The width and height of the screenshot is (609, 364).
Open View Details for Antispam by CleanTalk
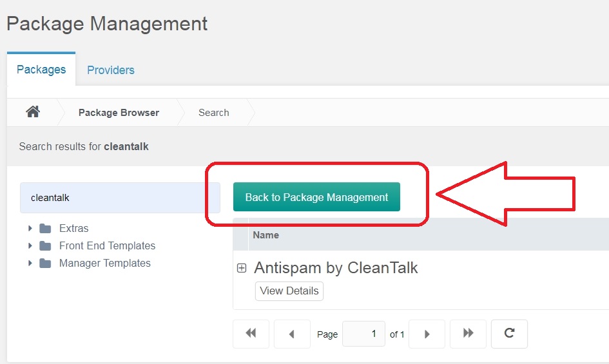(289, 291)
